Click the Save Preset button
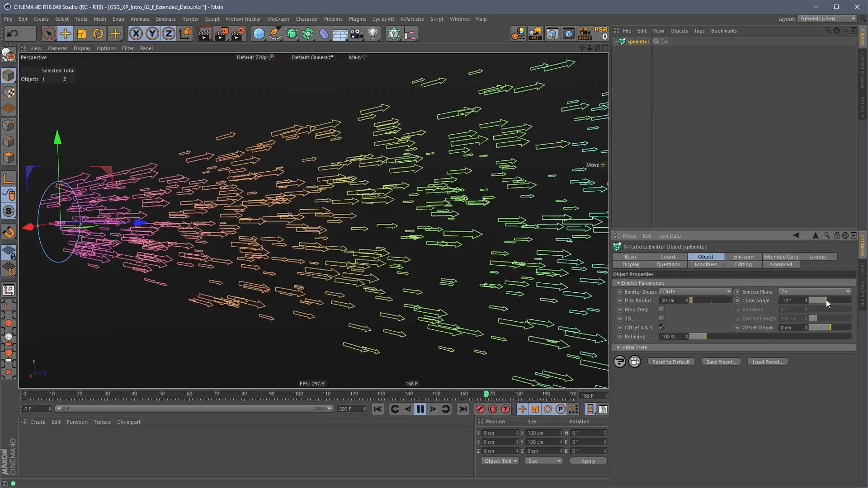The width and height of the screenshot is (868, 488). pyautogui.click(x=721, y=362)
